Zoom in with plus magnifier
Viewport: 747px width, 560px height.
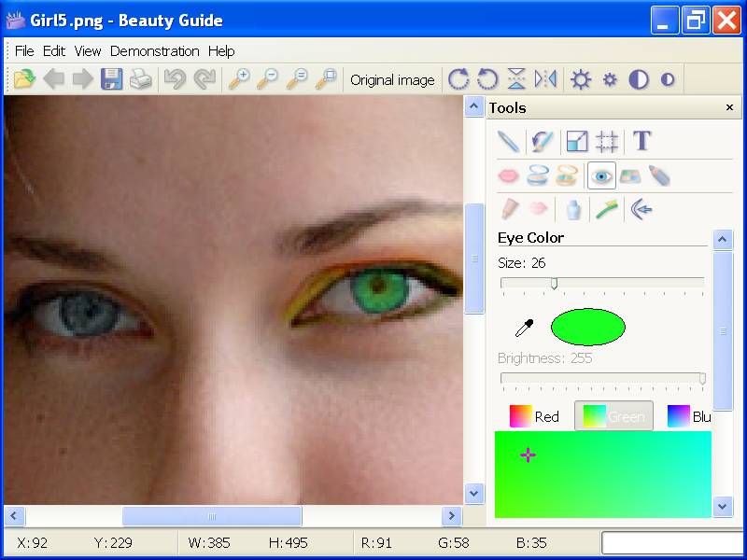pos(239,79)
